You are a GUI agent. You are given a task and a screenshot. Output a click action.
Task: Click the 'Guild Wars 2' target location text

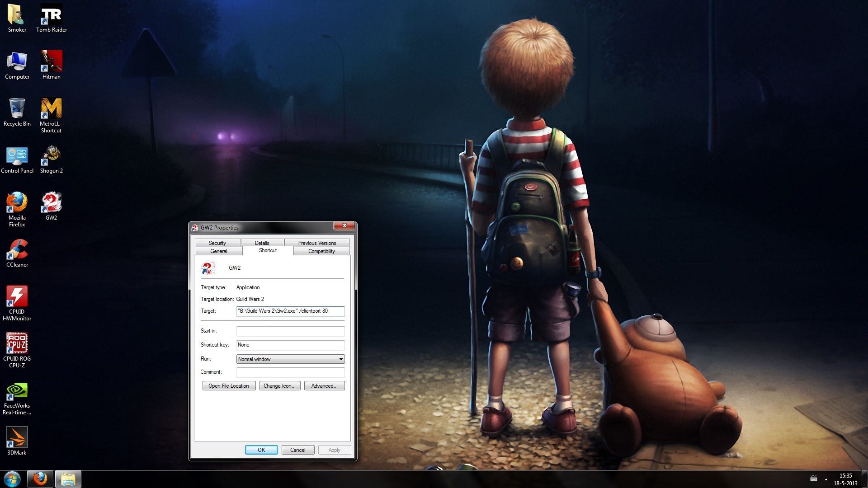[250, 299]
